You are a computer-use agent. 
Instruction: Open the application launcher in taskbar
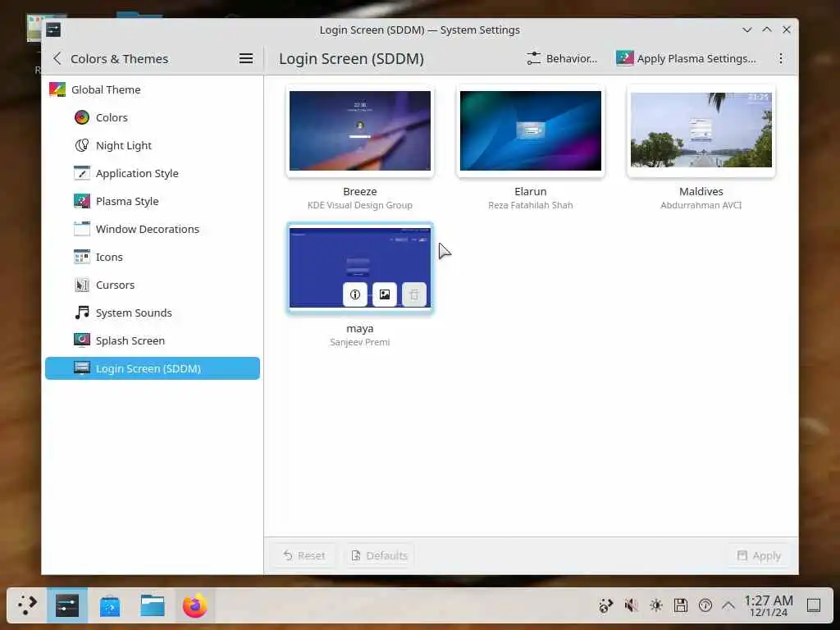coord(27,605)
